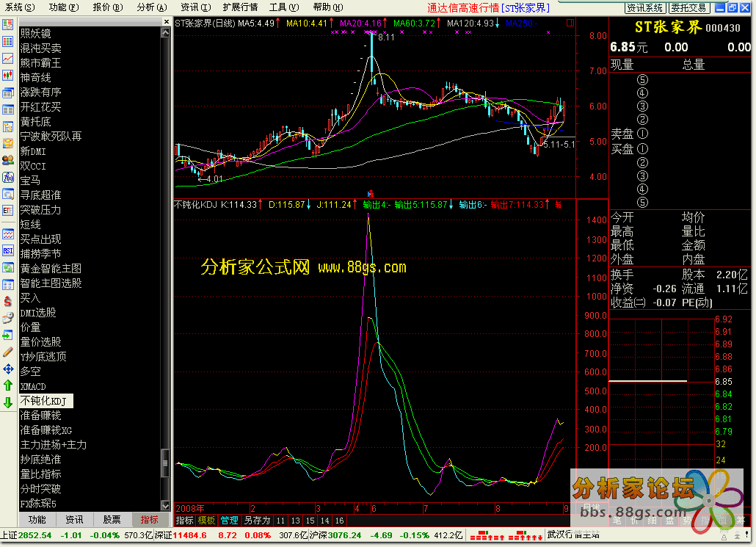The width and height of the screenshot is (756, 547).
Task: Select 黄金智能主图 in the indicator list
Action: [51, 268]
